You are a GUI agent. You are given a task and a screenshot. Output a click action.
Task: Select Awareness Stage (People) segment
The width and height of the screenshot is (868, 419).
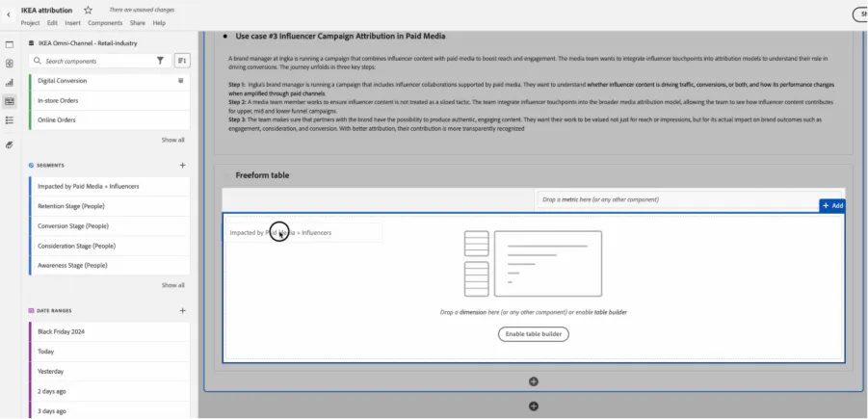[x=109, y=266]
